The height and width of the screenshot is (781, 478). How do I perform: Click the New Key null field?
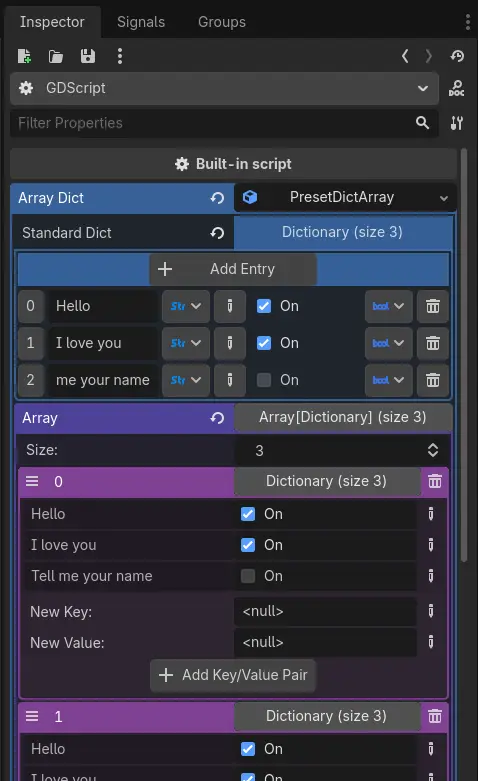tap(326, 611)
